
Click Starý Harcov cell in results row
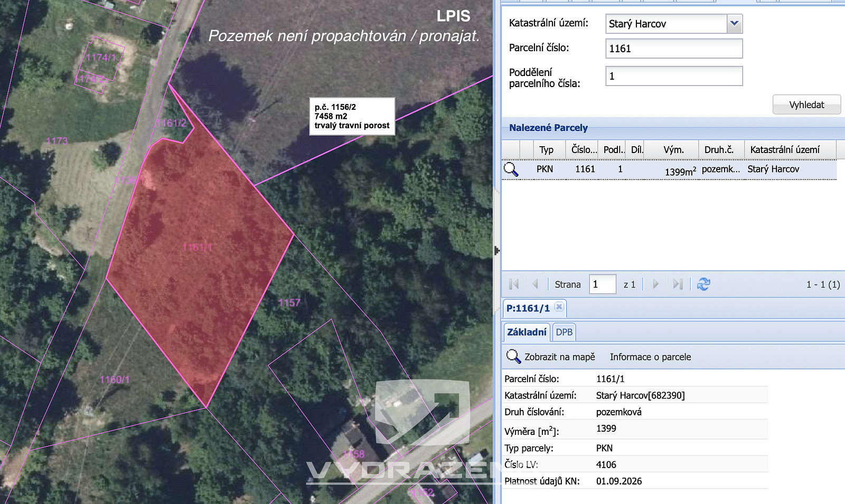click(773, 169)
